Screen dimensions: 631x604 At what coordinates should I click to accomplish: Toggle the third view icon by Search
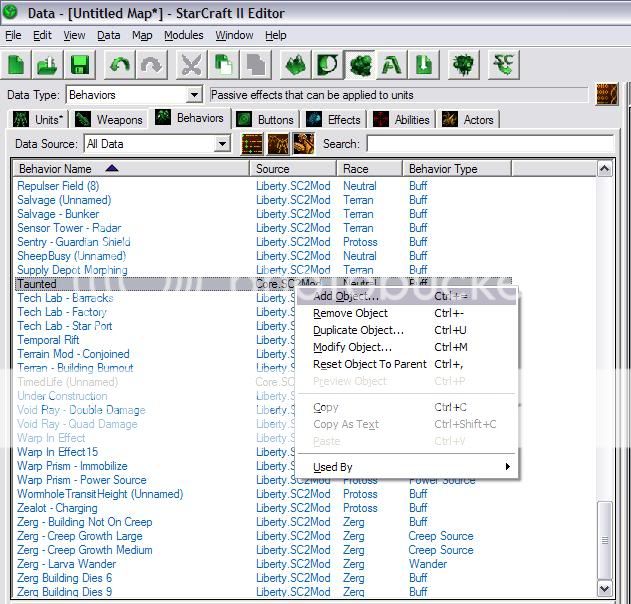click(x=303, y=144)
